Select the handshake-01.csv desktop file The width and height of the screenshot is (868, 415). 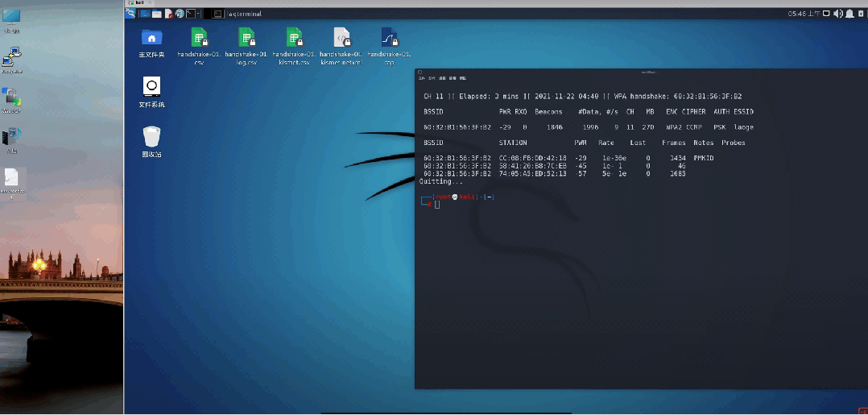200,47
